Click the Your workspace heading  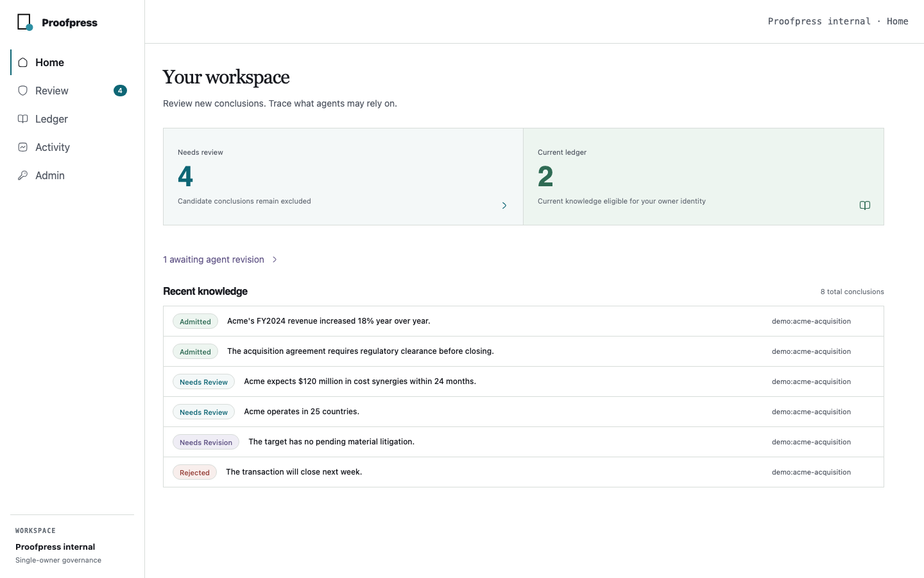click(x=226, y=77)
